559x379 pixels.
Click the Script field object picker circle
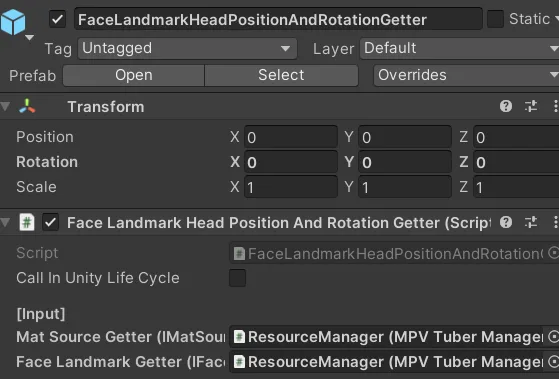pos(553,253)
